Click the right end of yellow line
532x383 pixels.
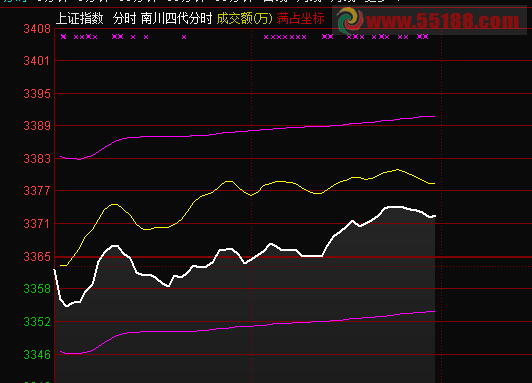(x=433, y=184)
